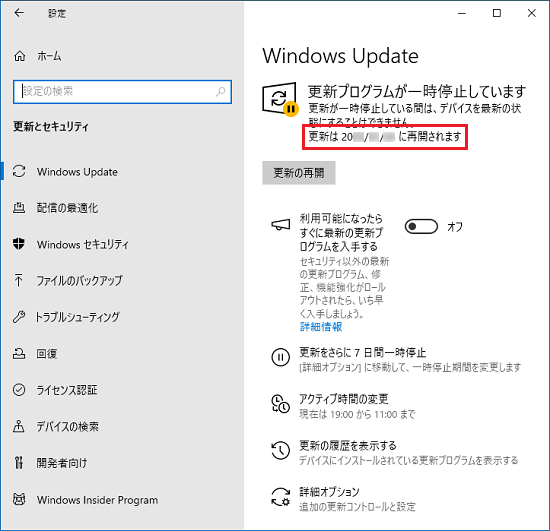Open ホーム home icon
This screenshot has height=531, width=550.
tap(19, 56)
